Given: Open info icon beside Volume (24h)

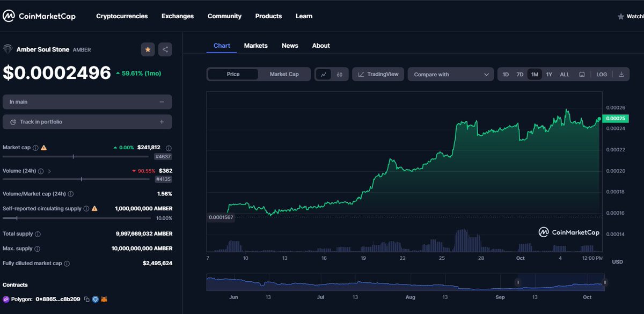Looking at the screenshot, I should (41, 171).
